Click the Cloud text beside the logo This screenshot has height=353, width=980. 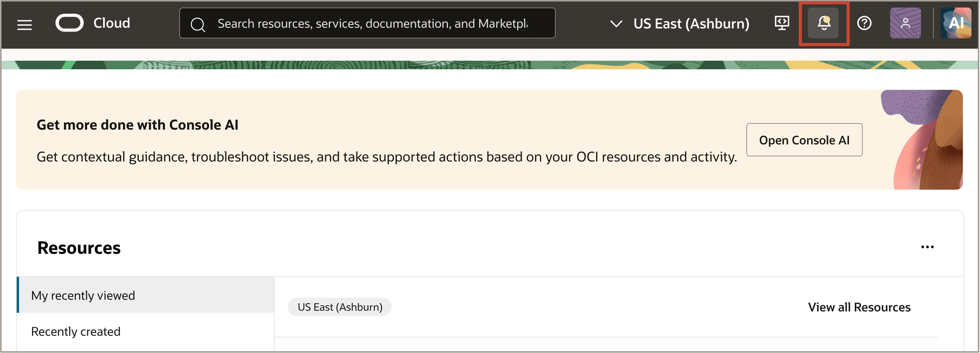tap(112, 23)
